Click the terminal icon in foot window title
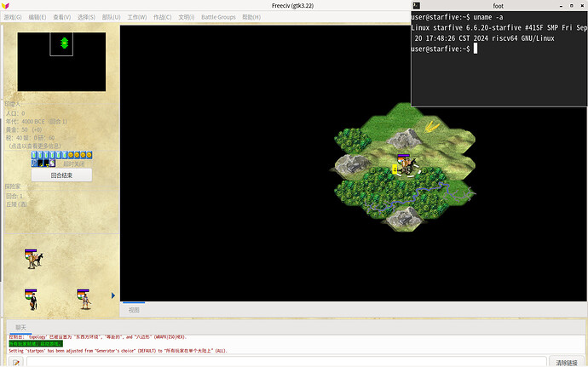 pyautogui.click(x=416, y=6)
